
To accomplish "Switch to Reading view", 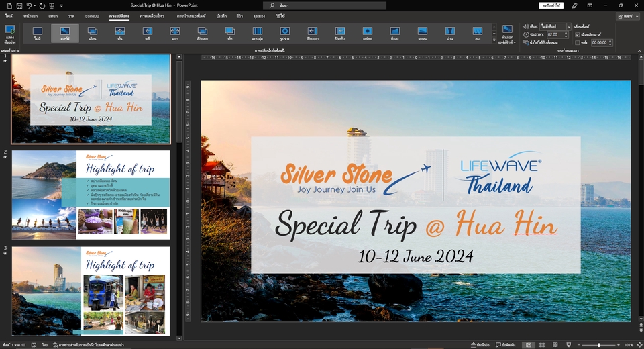I will (555, 345).
